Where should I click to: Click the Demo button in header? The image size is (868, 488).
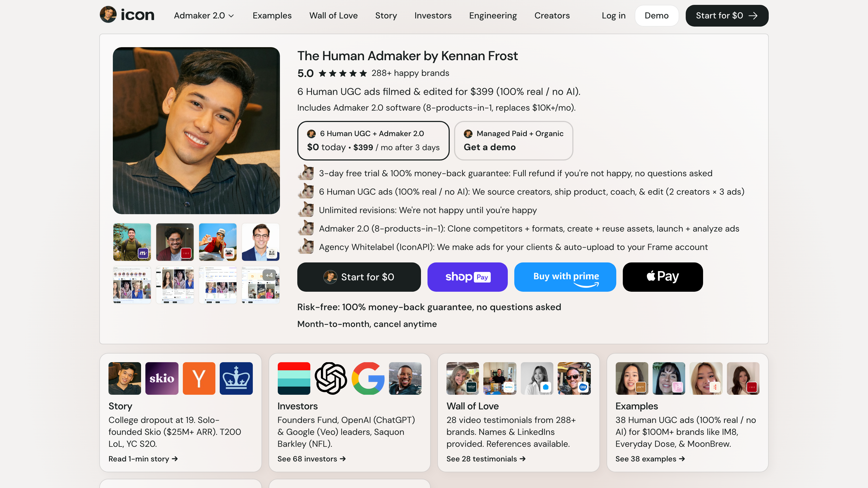pos(656,15)
